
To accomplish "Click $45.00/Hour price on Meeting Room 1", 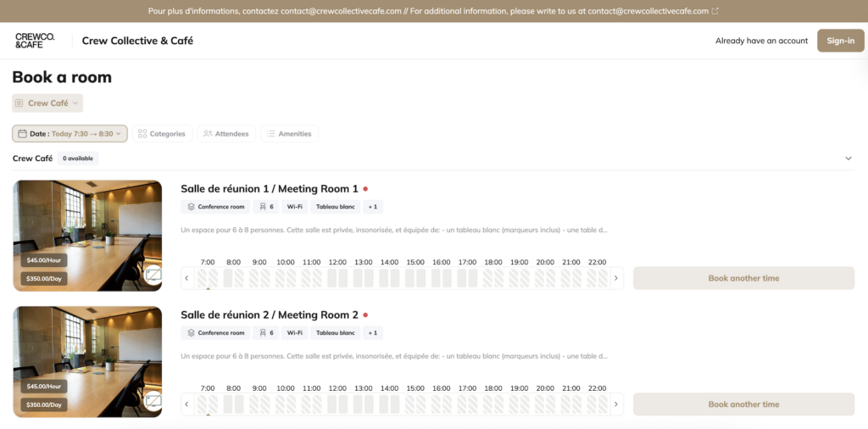I will pos(44,260).
